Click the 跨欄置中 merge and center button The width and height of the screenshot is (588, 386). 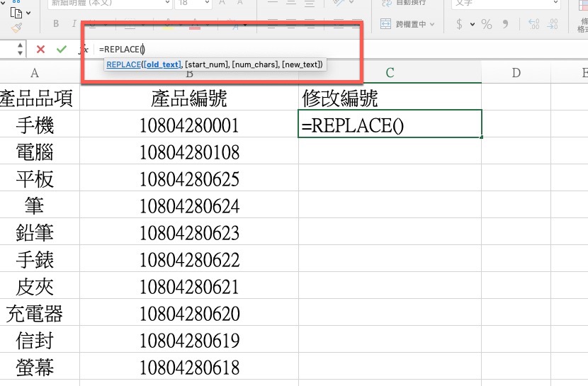[x=403, y=24]
